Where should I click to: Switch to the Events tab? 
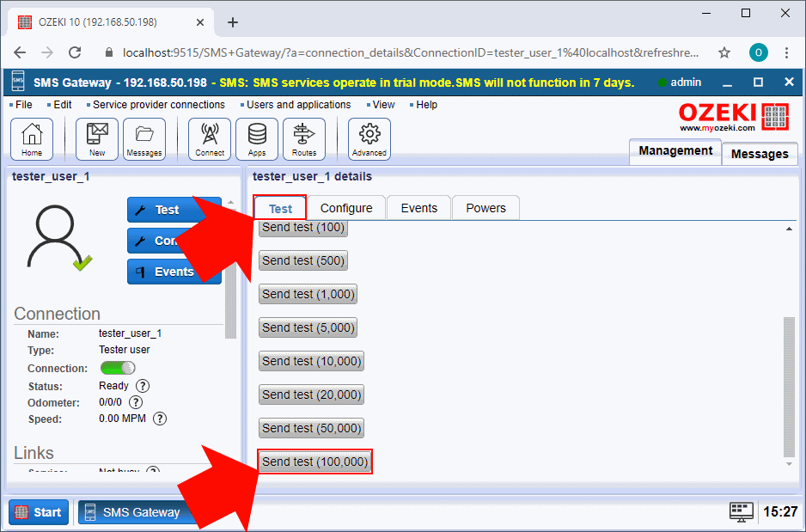[419, 208]
